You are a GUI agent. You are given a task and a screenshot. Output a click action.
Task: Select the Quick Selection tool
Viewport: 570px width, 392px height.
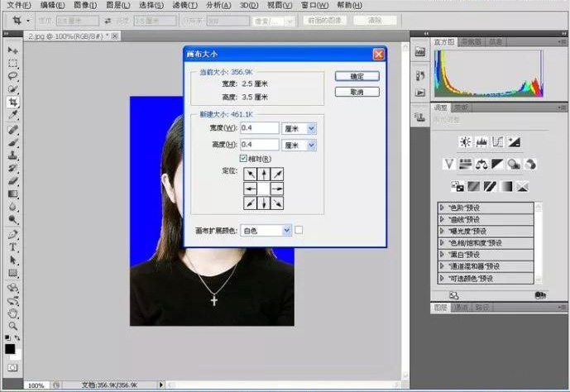(12, 89)
